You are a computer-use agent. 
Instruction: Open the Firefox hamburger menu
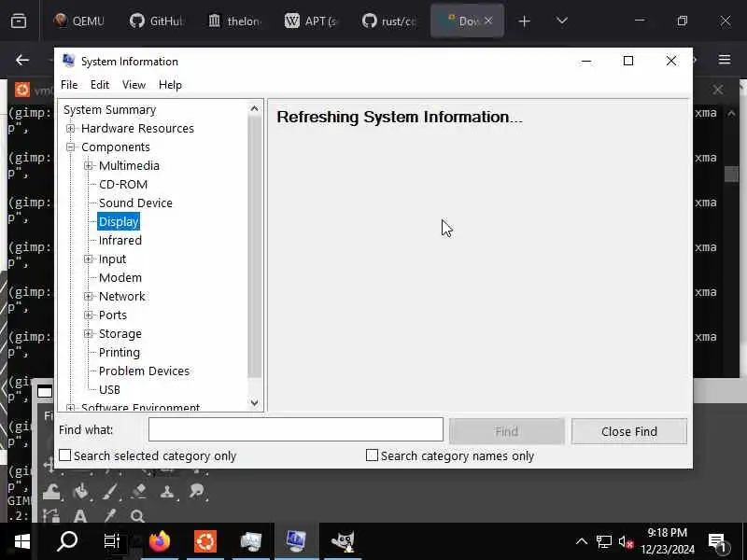coord(725,60)
